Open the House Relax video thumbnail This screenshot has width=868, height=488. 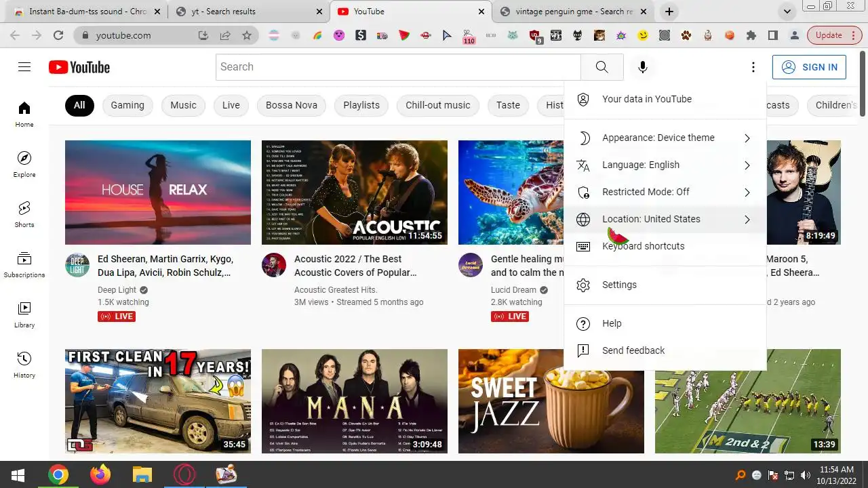[158, 192]
